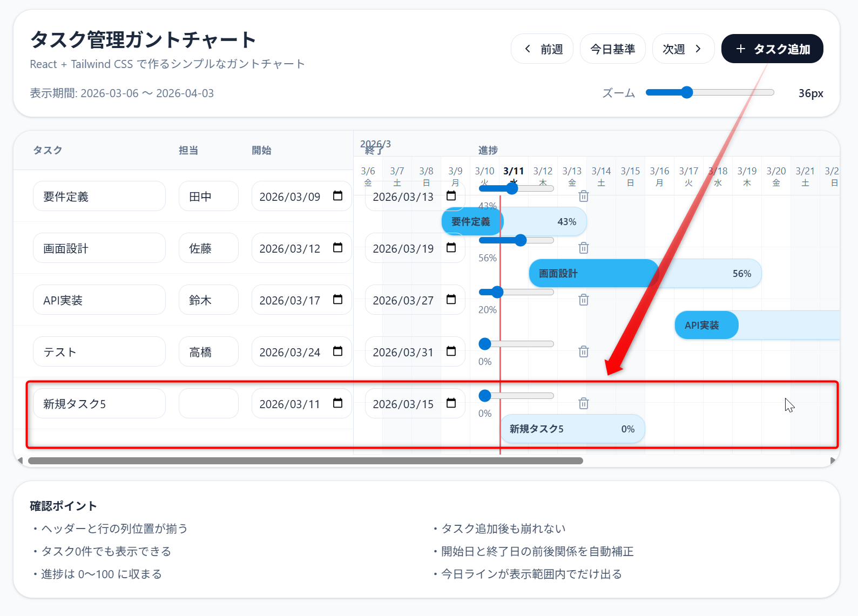Open calendar picker for end date 2026/03/31
The image size is (858, 616).
click(451, 351)
